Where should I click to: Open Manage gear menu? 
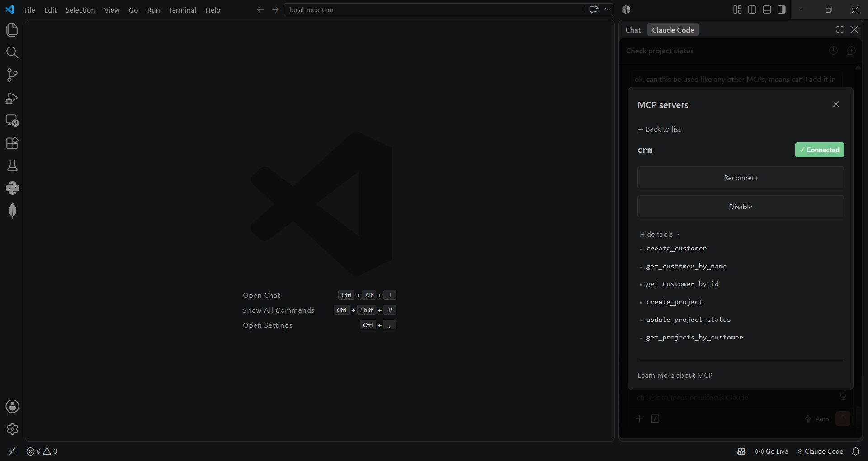pyautogui.click(x=12, y=429)
